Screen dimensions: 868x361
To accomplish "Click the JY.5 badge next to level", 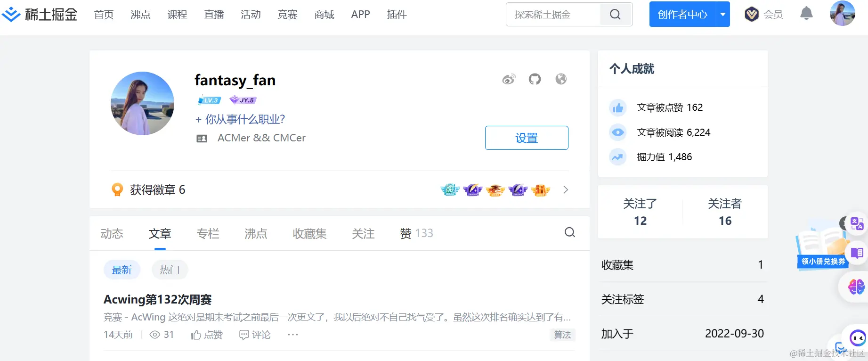I will [243, 100].
